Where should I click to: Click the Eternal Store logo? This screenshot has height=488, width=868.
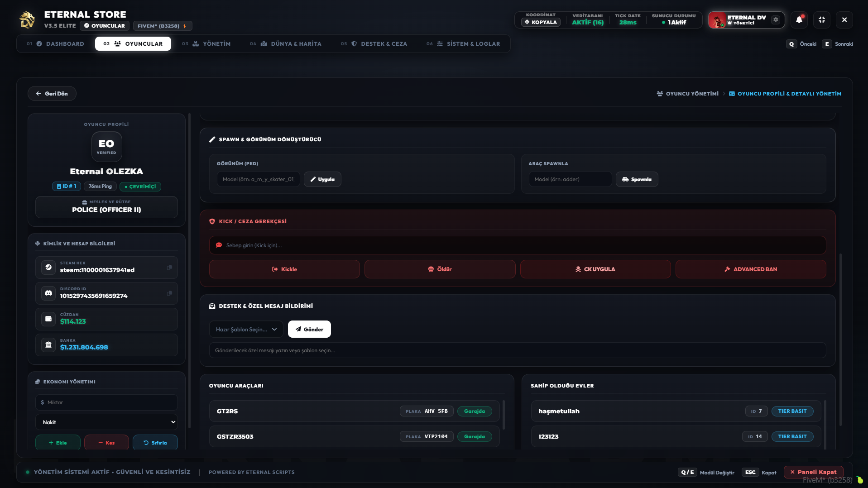(x=27, y=20)
